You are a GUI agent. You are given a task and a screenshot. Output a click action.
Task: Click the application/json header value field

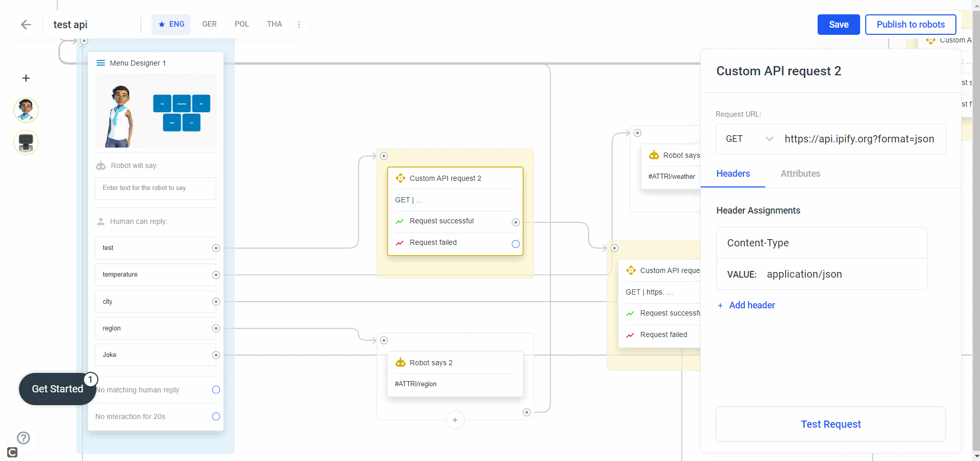pyautogui.click(x=822, y=274)
